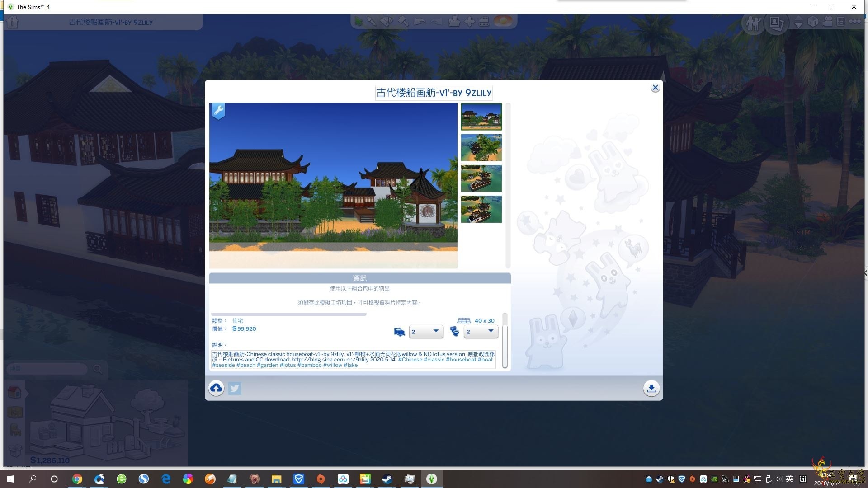Click the #willow hashtag link

tap(333, 365)
